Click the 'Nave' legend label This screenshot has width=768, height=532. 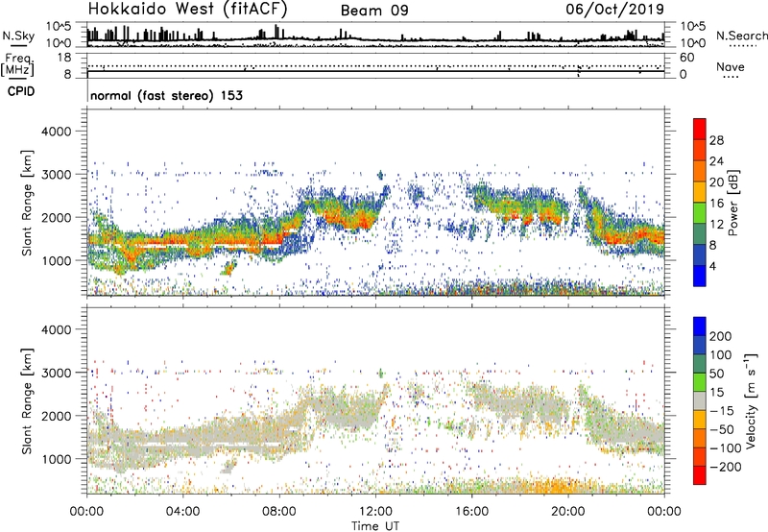point(730,67)
